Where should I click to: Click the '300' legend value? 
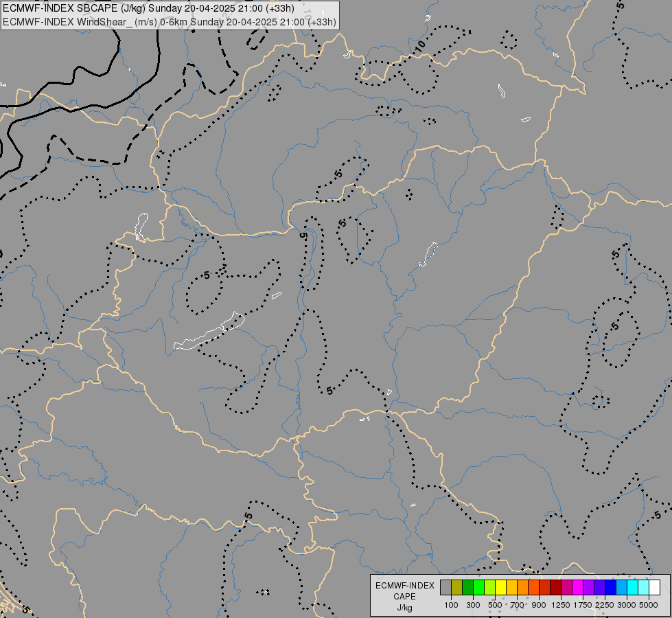pyautogui.click(x=473, y=605)
